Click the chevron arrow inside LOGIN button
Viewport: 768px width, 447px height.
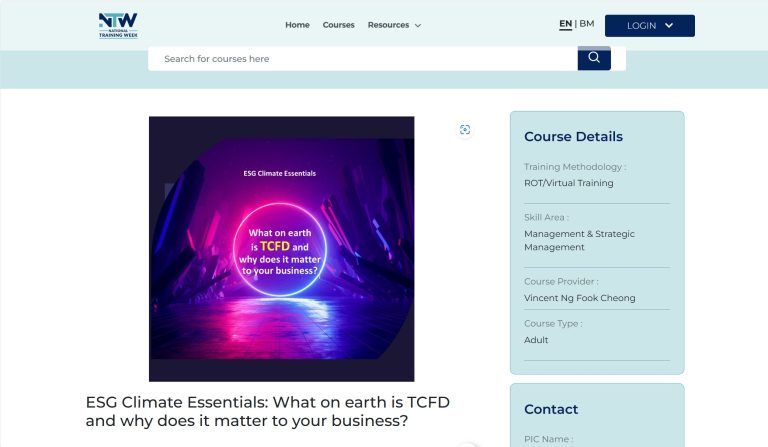pyautogui.click(x=669, y=25)
